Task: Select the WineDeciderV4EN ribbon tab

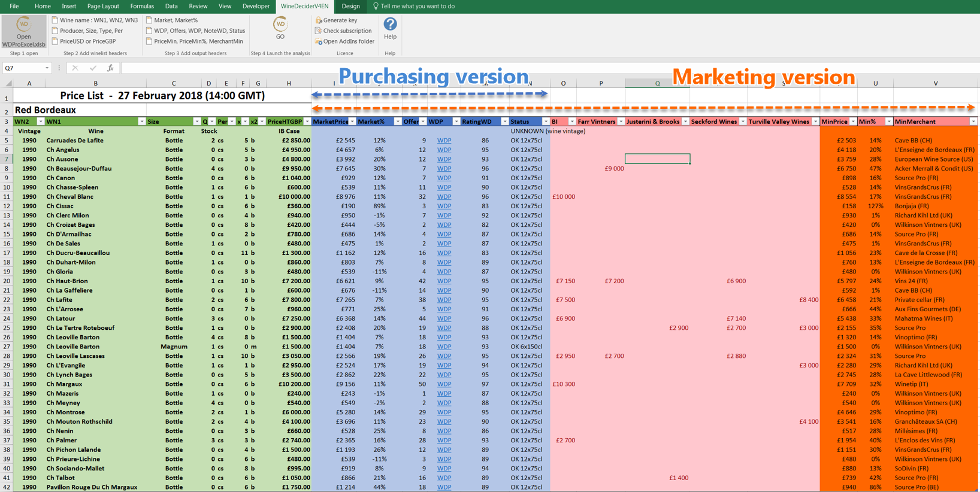Action: tap(304, 6)
